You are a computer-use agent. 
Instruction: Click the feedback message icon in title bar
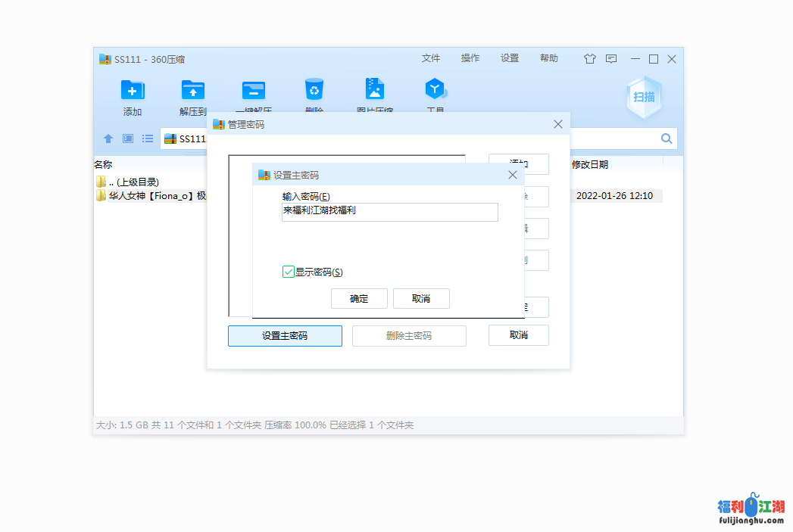coord(611,59)
